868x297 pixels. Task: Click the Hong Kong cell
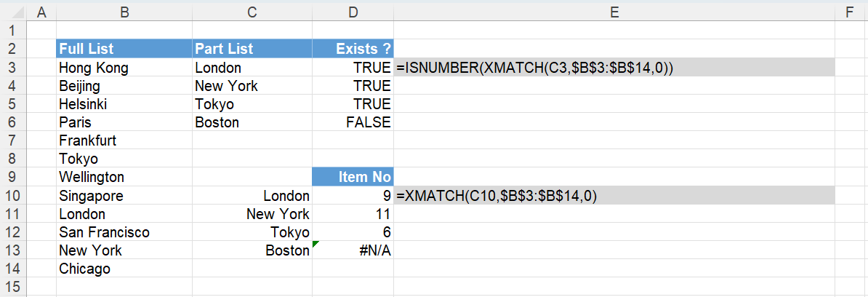124,67
